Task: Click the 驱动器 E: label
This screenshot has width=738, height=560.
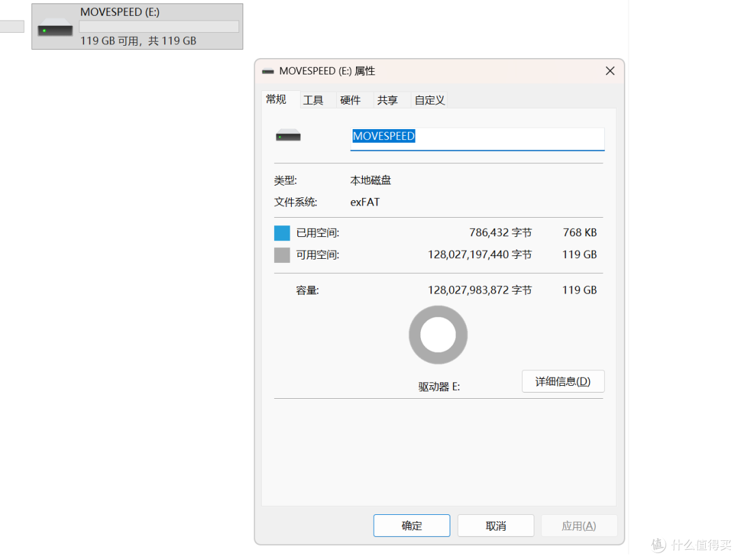Action: pos(439,387)
